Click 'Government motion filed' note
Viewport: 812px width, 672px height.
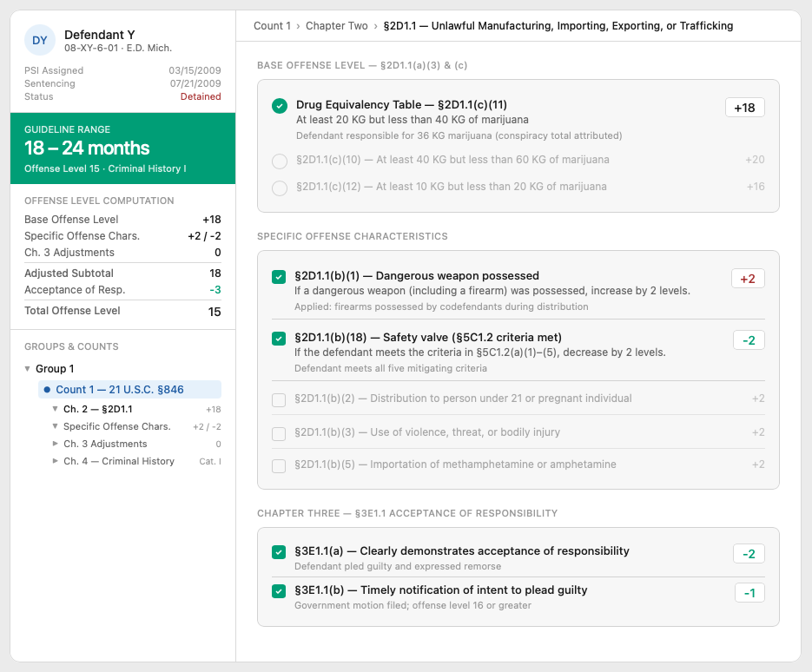coord(413,605)
